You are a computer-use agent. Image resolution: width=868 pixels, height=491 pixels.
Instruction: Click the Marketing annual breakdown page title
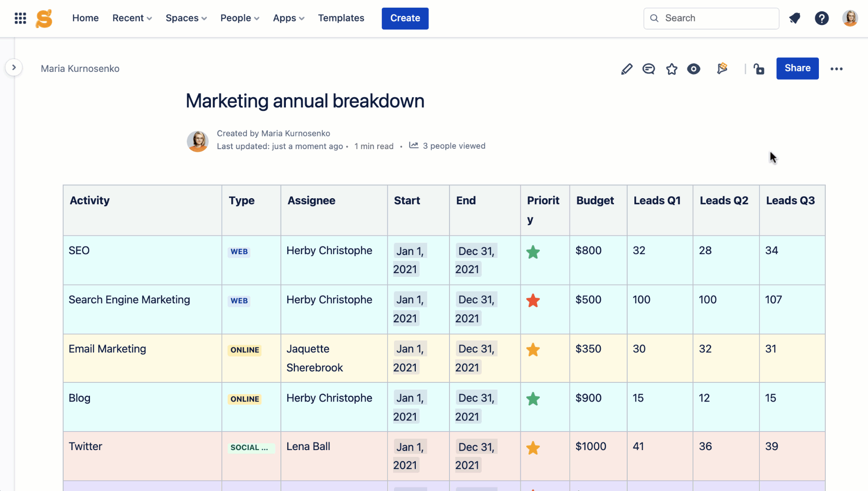pyautogui.click(x=305, y=101)
